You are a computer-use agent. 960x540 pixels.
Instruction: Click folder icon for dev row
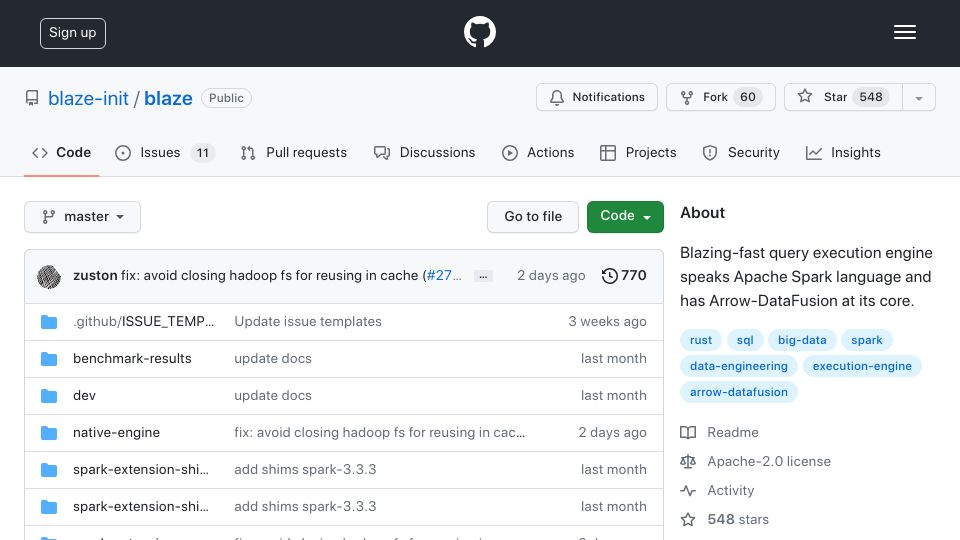pos(49,396)
